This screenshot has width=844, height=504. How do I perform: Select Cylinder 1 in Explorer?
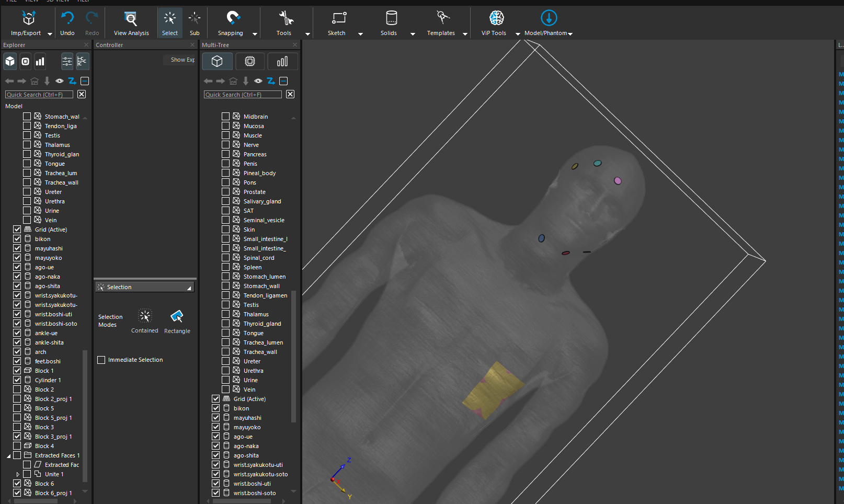point(48,380)
